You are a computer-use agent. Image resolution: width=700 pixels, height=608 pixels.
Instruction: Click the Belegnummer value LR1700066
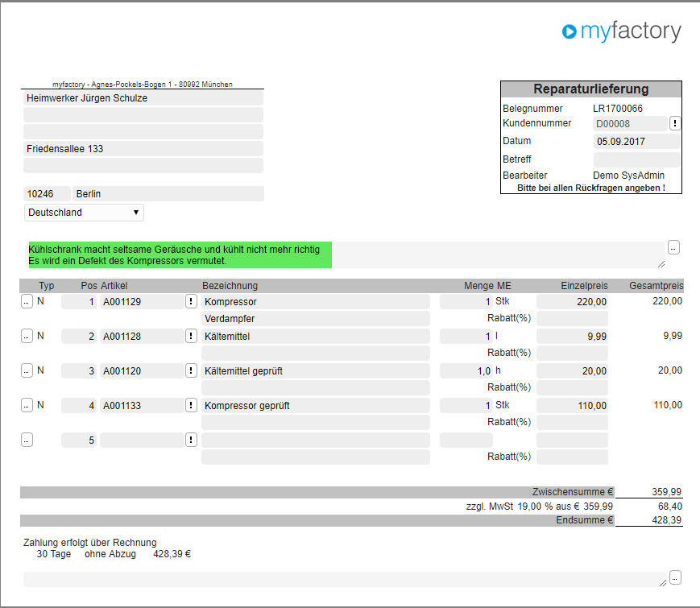point(617,109)
